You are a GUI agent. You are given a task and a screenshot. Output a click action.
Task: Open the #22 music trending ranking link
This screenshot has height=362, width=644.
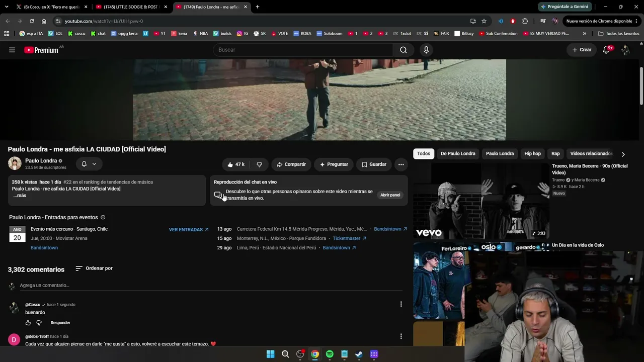tap(108, 182)
